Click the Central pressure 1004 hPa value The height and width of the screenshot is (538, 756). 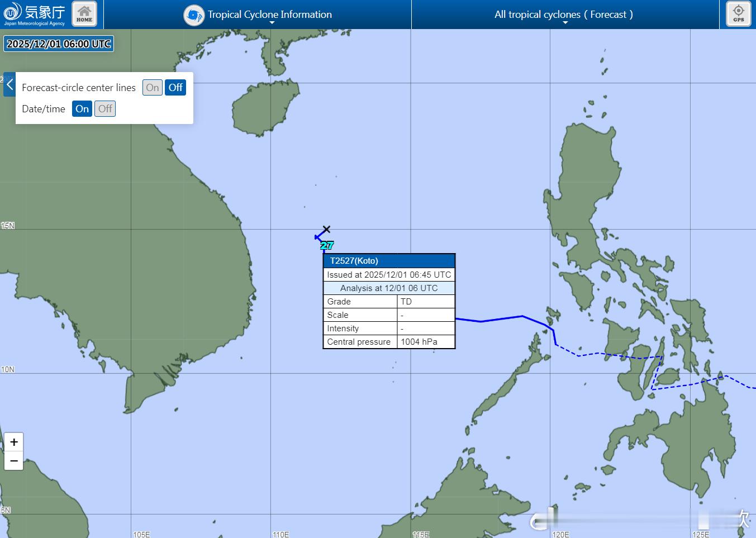[426, 342]
